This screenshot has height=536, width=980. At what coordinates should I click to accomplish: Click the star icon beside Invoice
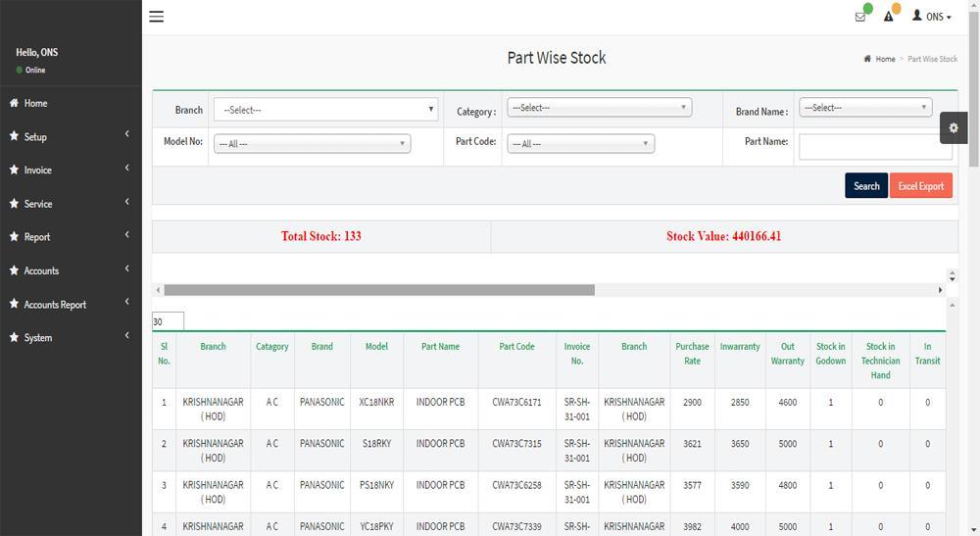tap(15, 170)
